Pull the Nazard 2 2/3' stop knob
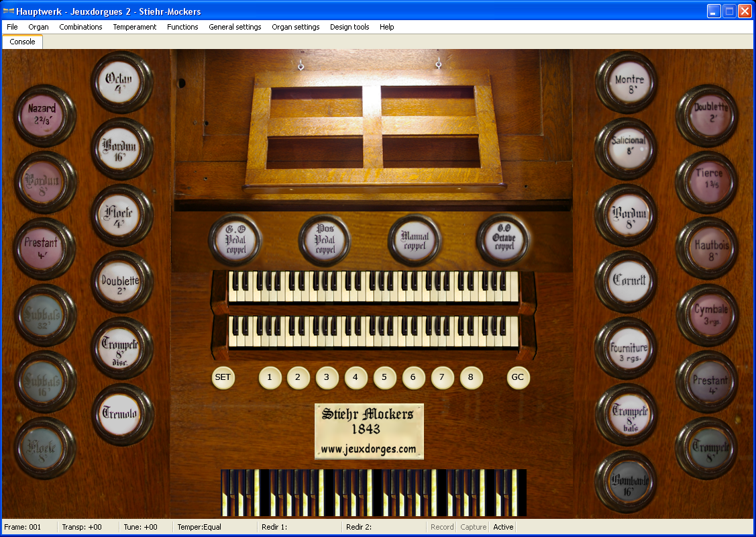Viewport: 756px width, 537px height. pyautogui.click(x=44, y=115)
